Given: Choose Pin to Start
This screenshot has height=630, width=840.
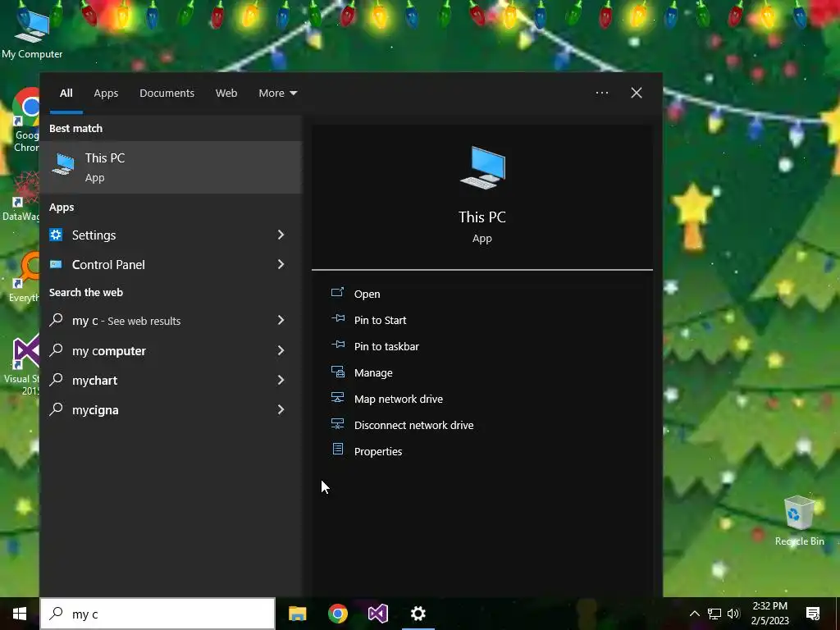Looking at the screenshot, I should (380, 320).
